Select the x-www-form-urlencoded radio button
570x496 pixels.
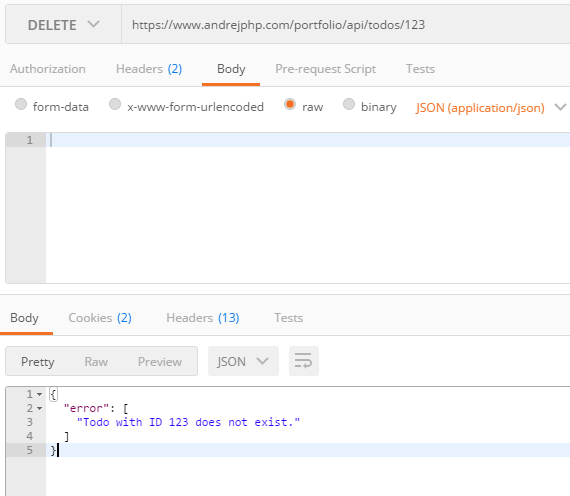(115, 104)
